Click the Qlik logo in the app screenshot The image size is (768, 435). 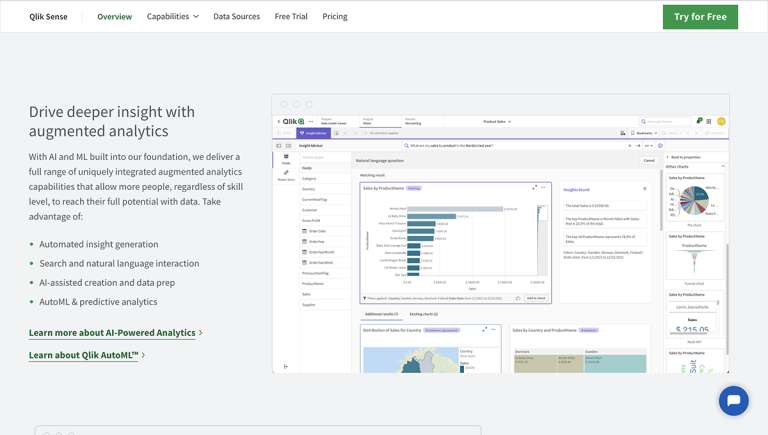295,121
